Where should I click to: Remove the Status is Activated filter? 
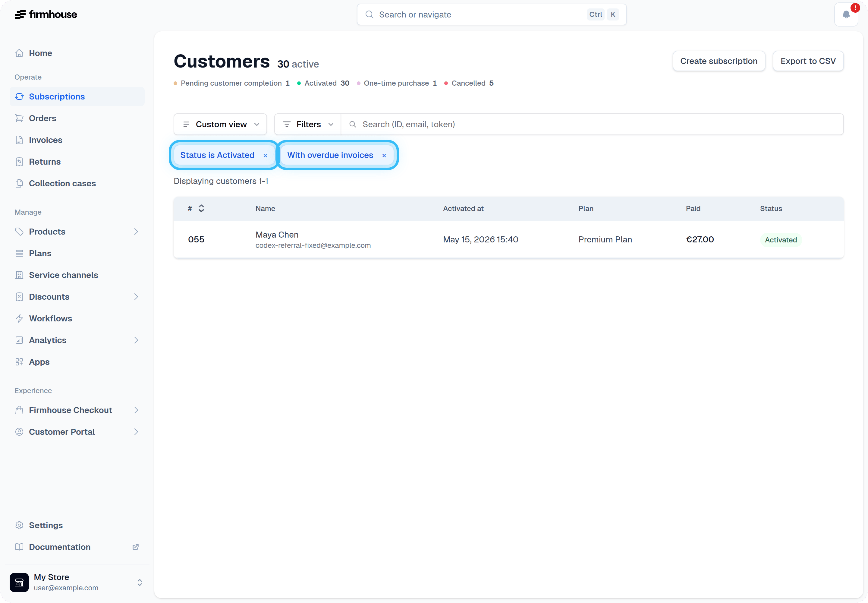(266, 156)
